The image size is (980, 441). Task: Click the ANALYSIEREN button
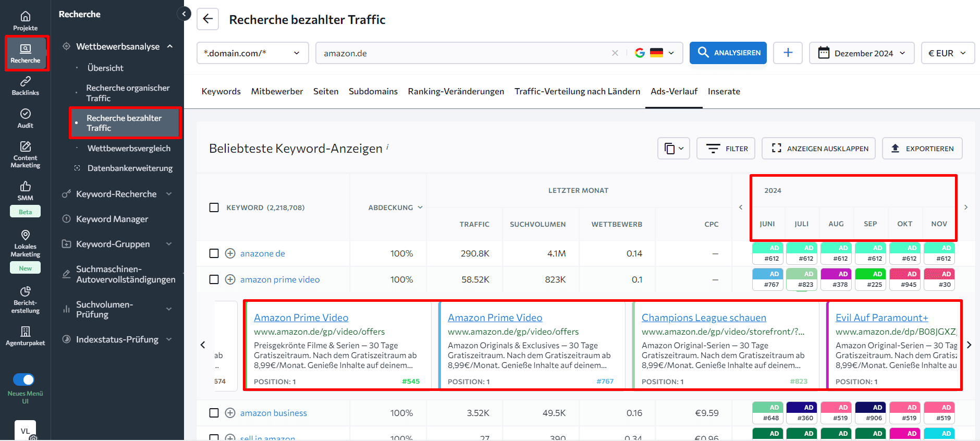[x=728, y=53]
